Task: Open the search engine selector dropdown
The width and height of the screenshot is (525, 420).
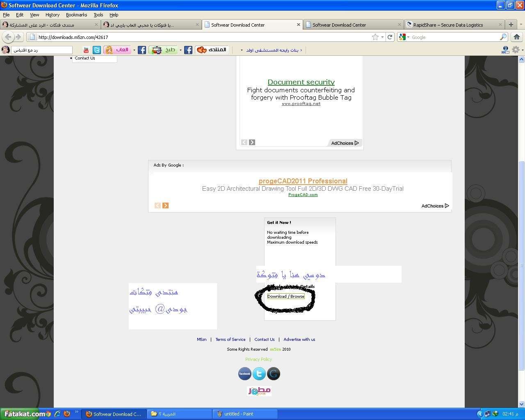Action: click(408, 37)
